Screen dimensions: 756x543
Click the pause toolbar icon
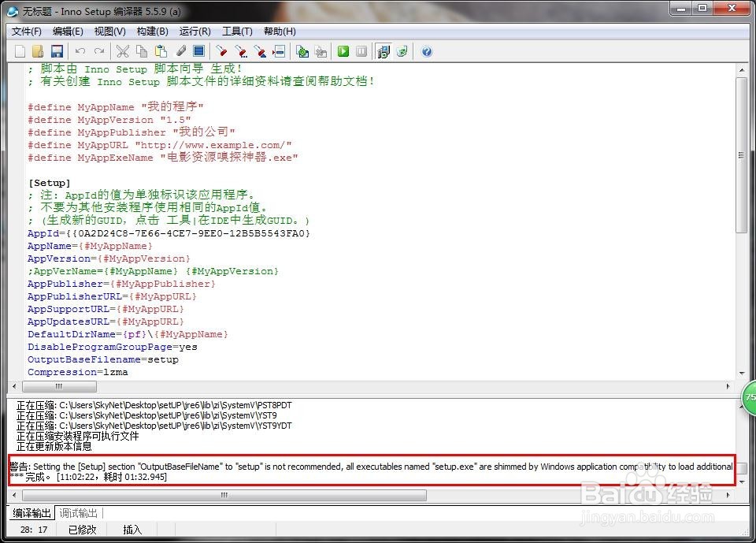tap(361, 51)
